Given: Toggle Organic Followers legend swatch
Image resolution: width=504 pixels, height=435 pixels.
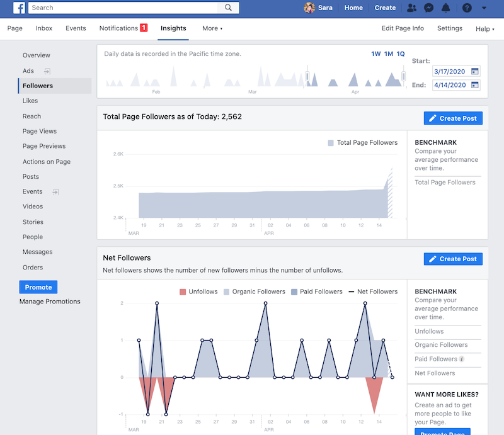Looking at the screenshot, I should click(x=226, y=291).
